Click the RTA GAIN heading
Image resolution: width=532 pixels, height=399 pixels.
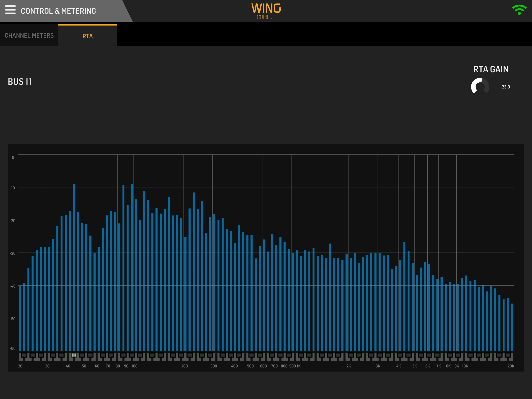pyautogui.click(x=491, y=69)
